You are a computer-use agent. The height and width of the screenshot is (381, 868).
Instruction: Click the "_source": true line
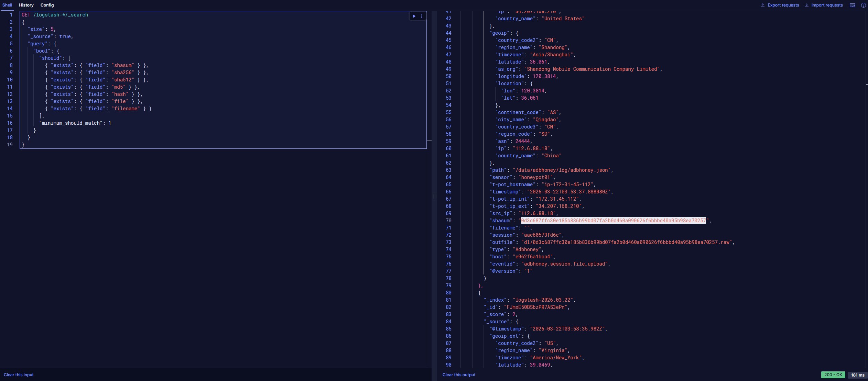(x=50, y=36)
